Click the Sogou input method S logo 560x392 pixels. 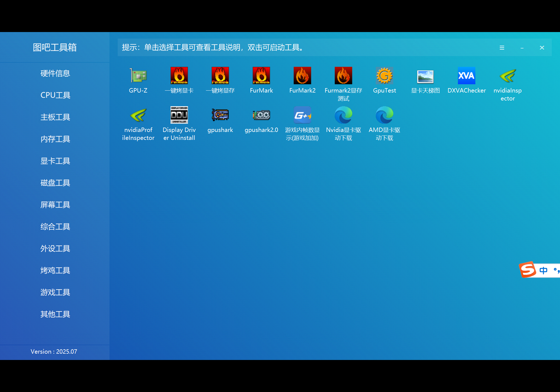click(527, 270)
